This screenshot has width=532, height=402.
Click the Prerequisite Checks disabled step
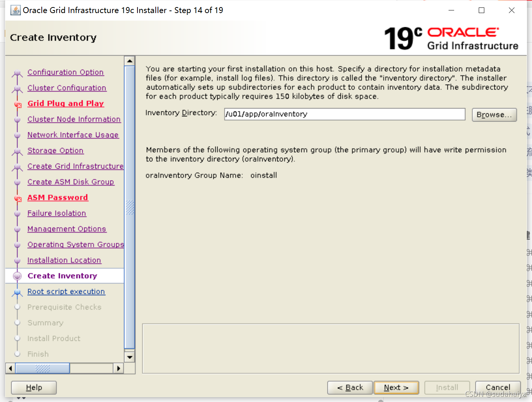64,307
